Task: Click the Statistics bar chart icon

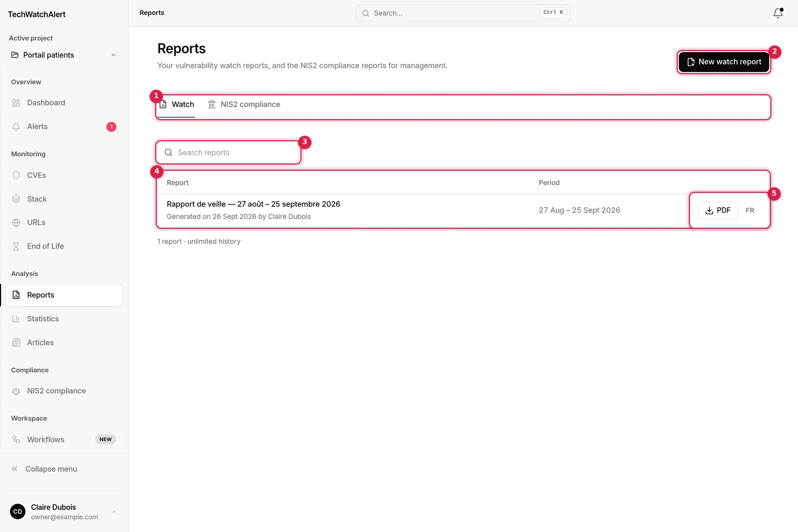Action: tap(16, 319)
